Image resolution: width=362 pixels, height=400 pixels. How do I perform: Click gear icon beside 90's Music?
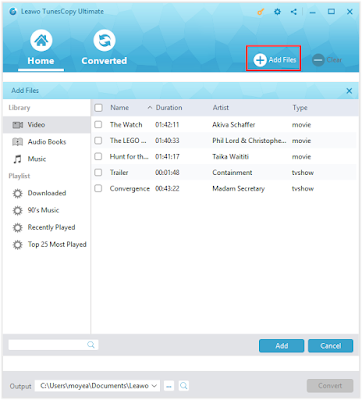tap(17, 210)
